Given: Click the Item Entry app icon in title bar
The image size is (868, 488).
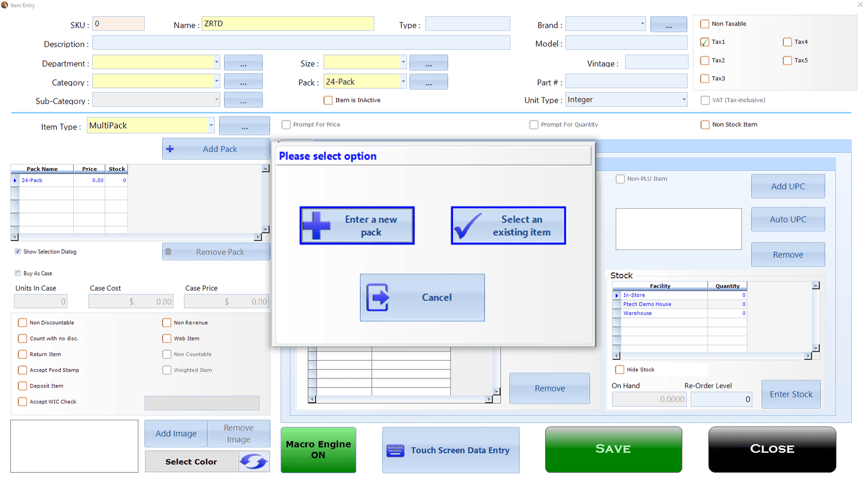Looking at the screenshot, I should point(5,5).
